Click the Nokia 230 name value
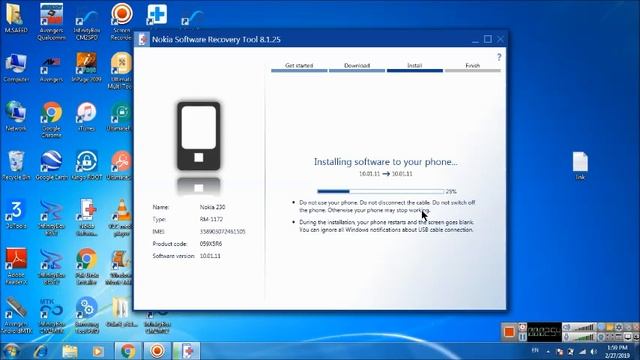The width and height of the screenshot is (640, 360). 212,207
